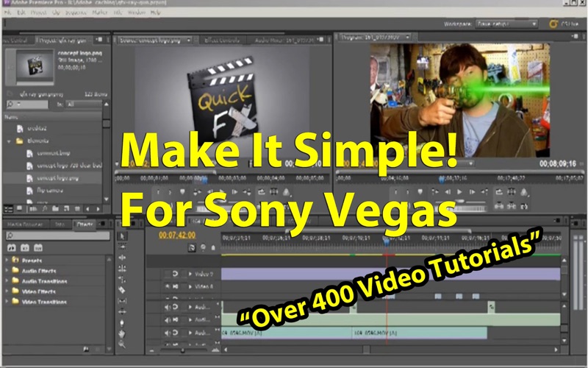Switch Project panel to Icon View
Viewport: 588px width, 368px height.
click(x=19, y=208)
